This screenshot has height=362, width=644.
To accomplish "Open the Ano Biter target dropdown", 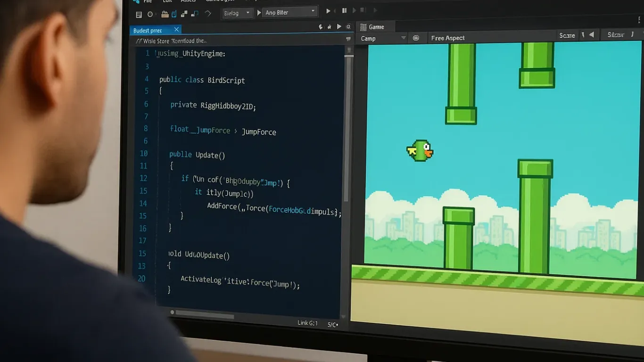I will pyautogui.click(x=287, y=12).
